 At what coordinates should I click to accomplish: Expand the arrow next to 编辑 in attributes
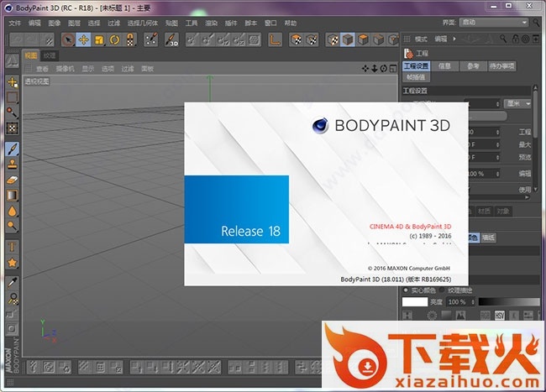(454, 39)
